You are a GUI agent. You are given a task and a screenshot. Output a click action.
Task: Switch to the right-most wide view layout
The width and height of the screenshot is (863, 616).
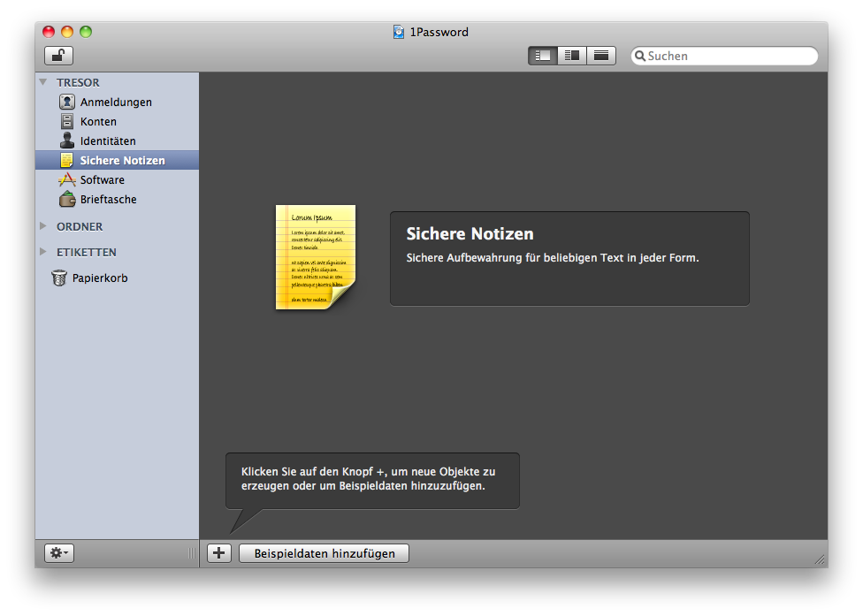[x=601, y=56]
